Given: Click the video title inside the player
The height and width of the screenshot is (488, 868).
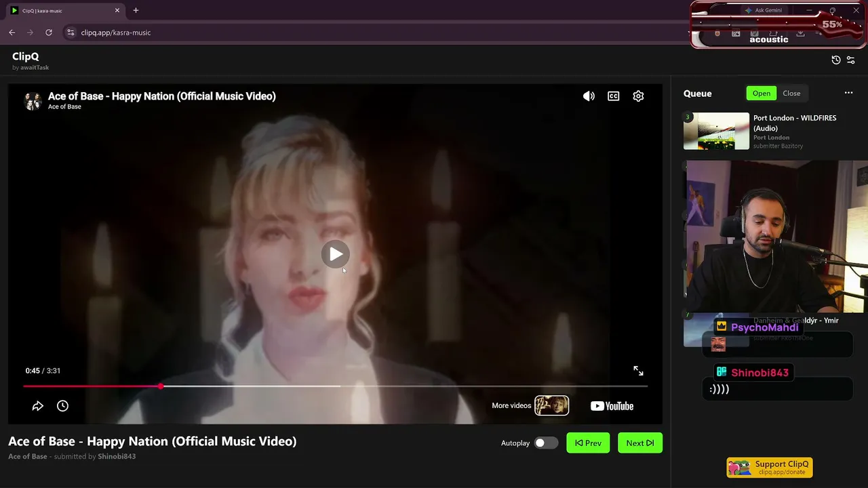Looking at the screenshot, I should pos(162,96).
